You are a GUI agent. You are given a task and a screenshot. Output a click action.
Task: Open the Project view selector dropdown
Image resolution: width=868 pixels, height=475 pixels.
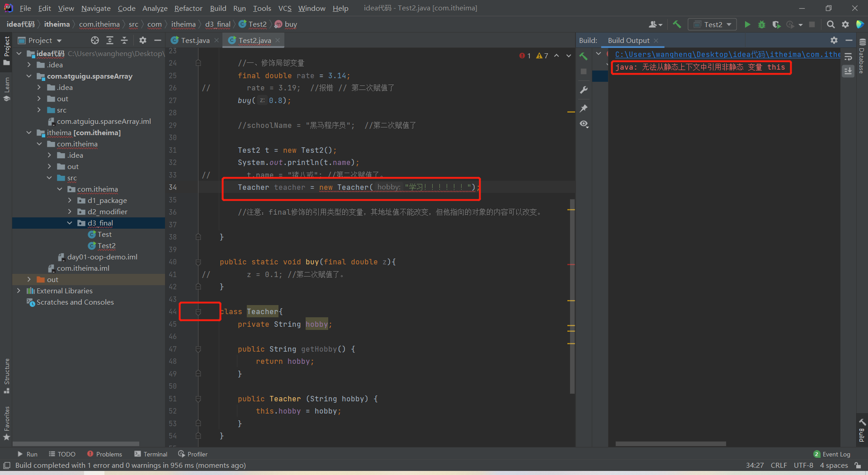(x=40, y=40)
